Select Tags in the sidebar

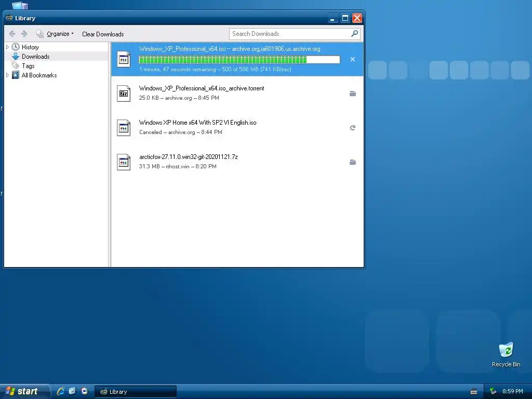tap(28, 66)
